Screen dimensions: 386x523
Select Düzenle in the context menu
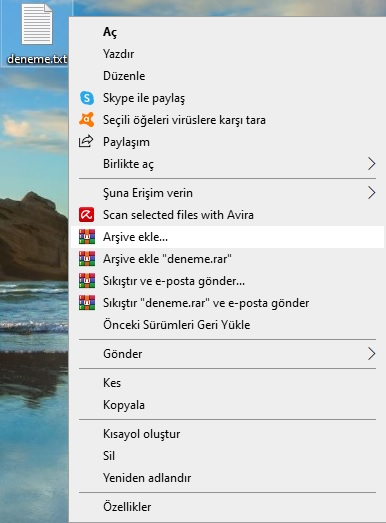227,76
